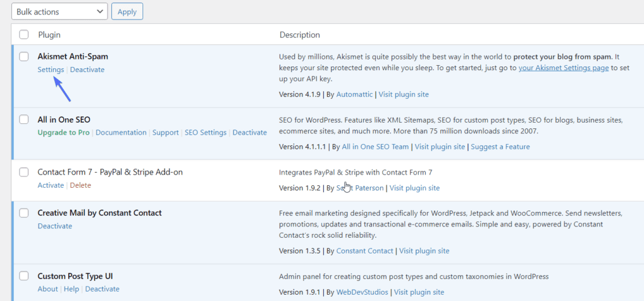The height and width of the screenshot is (301, 644).
Task: Click the Plugin column header
Action: click(x=49, y=35)
